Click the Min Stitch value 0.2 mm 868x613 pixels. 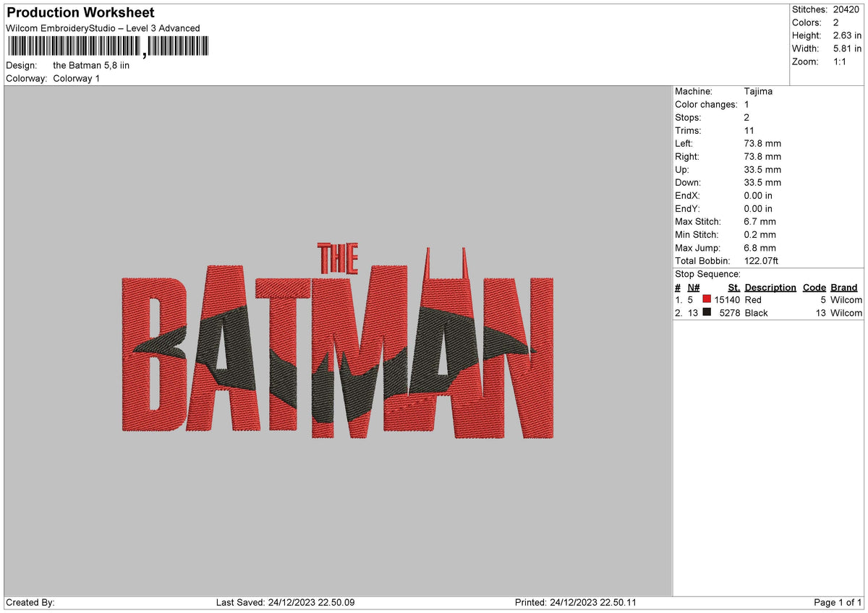pyautogui.click(x=759, y=234)
